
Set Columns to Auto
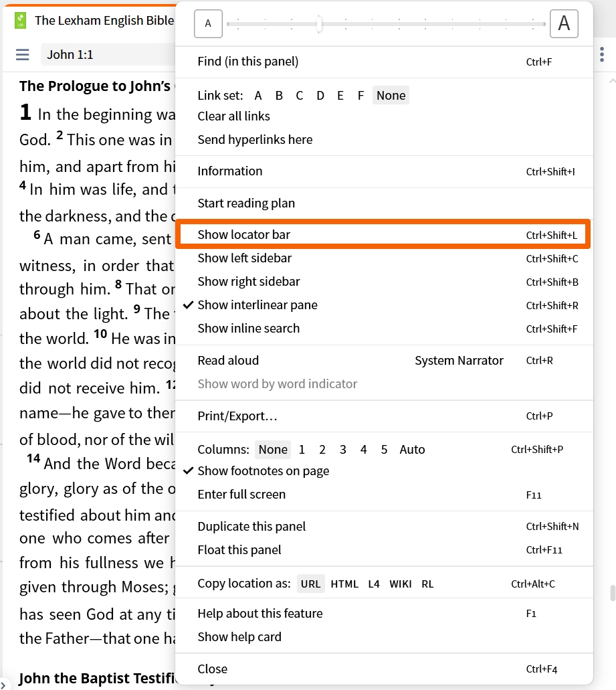tap(412, 449)
